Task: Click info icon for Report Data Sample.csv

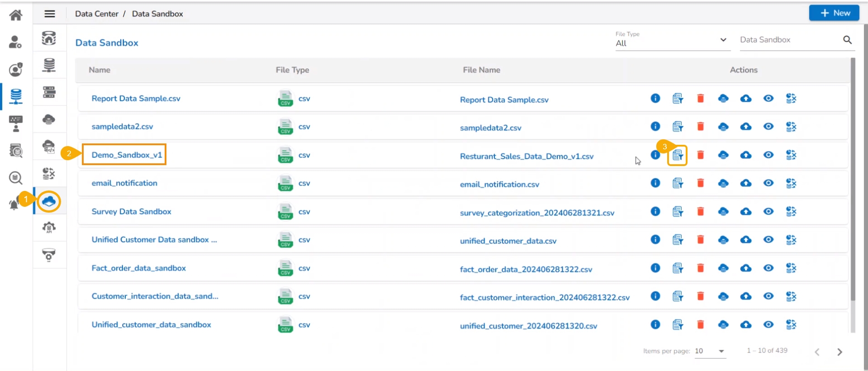Action: tap(655, 99)
